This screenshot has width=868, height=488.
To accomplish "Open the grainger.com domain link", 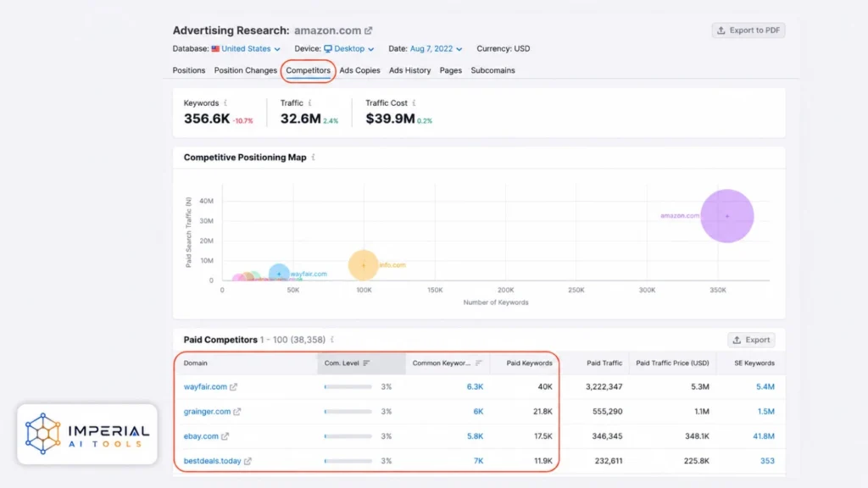I will 207,412.
